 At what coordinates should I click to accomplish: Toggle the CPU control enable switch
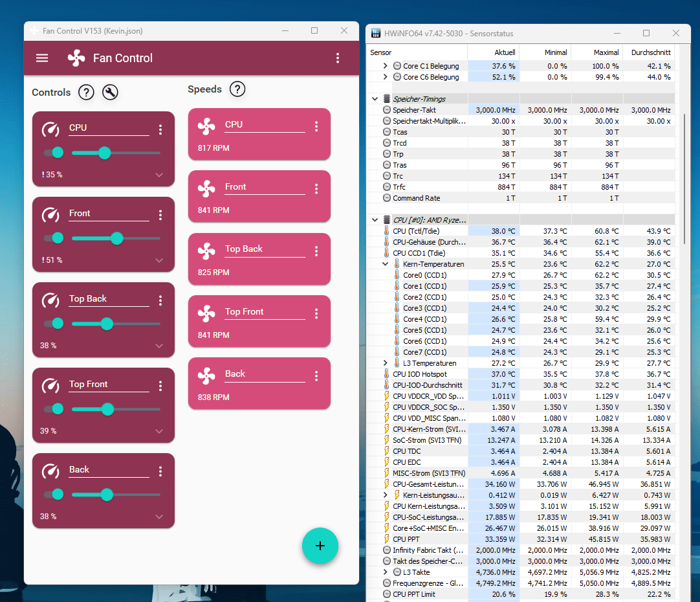tap(54, 153)
